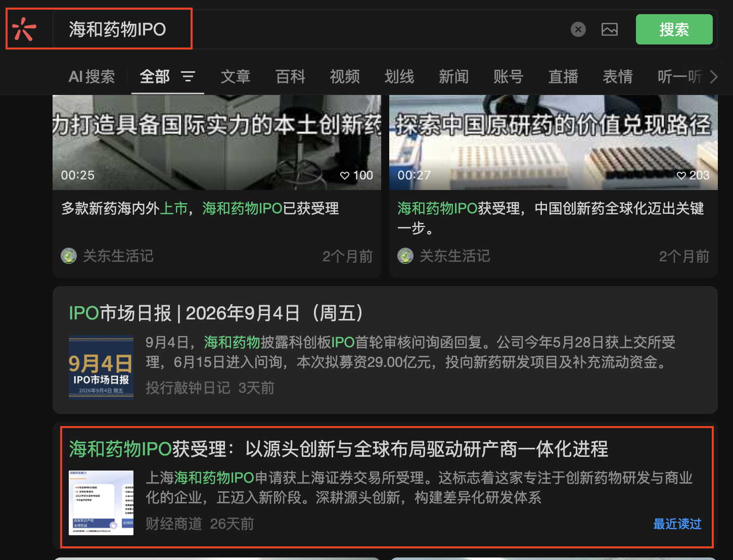
Task: Switch to the AI搜索 tab
Action: pos(92,77)
